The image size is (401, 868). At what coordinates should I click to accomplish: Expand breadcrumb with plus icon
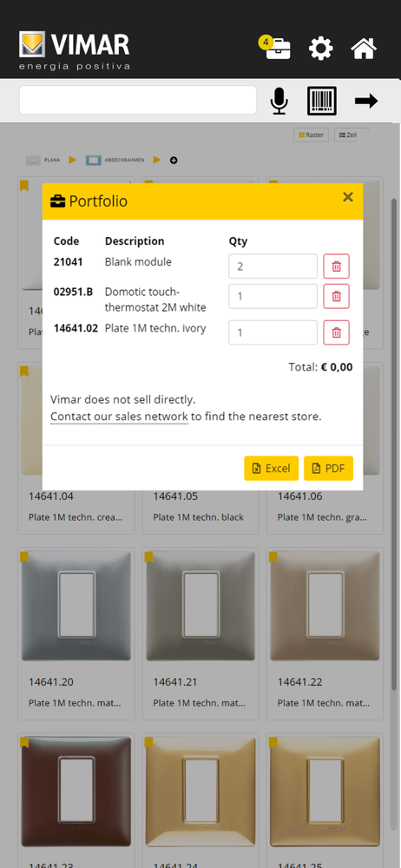(174, 161)
